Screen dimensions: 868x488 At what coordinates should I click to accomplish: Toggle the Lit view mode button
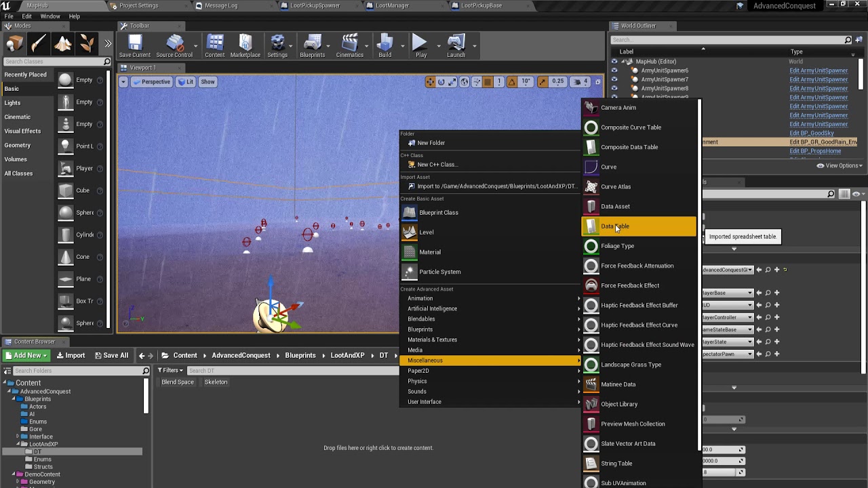(186, 82)
